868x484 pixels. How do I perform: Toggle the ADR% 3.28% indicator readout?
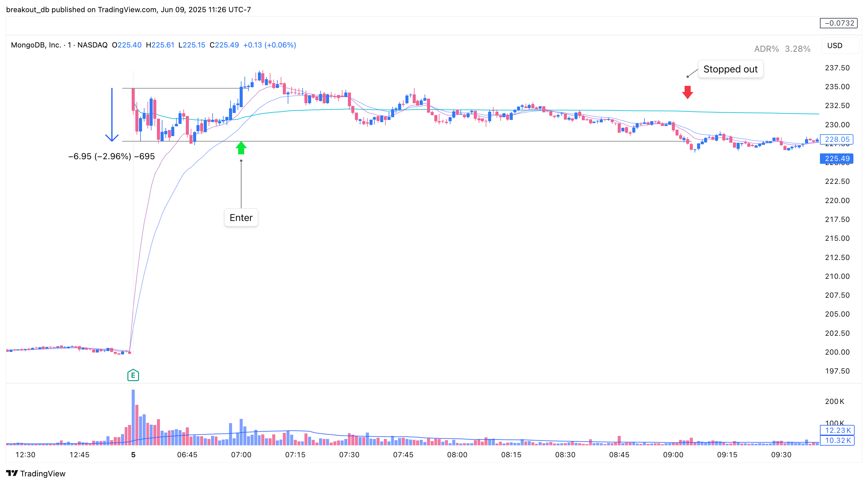click(x=782, y=49)
